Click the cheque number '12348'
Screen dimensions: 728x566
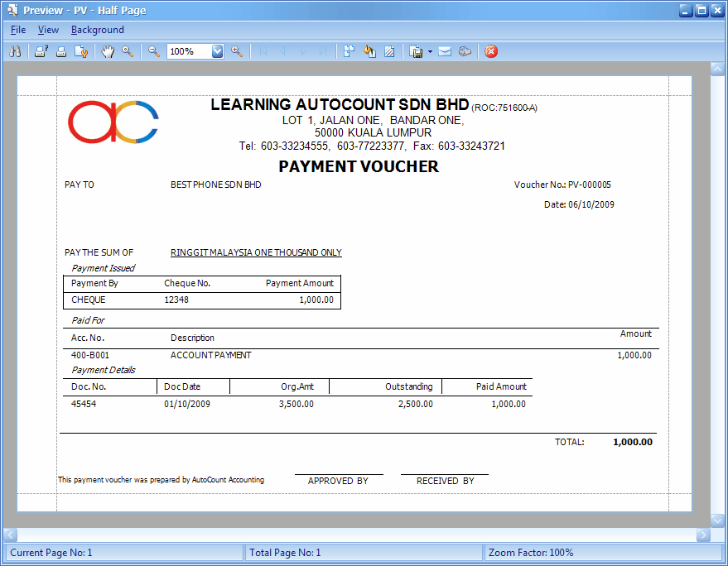click(x=176, y=300)
